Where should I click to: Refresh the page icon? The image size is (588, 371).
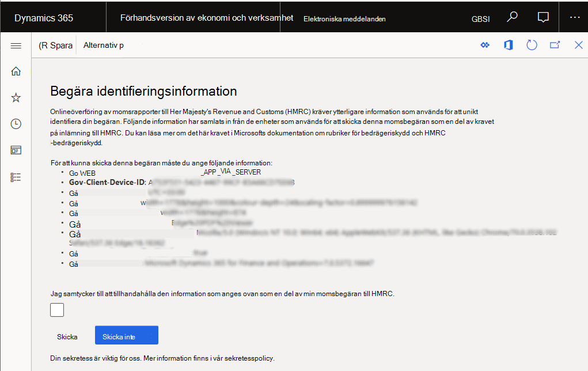(x=532, y=45)
